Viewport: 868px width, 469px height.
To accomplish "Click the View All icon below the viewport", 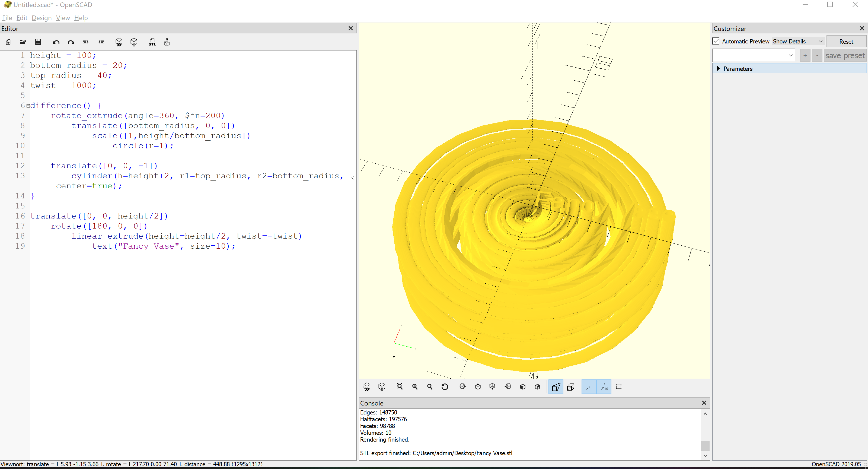I will coord(400,387).
